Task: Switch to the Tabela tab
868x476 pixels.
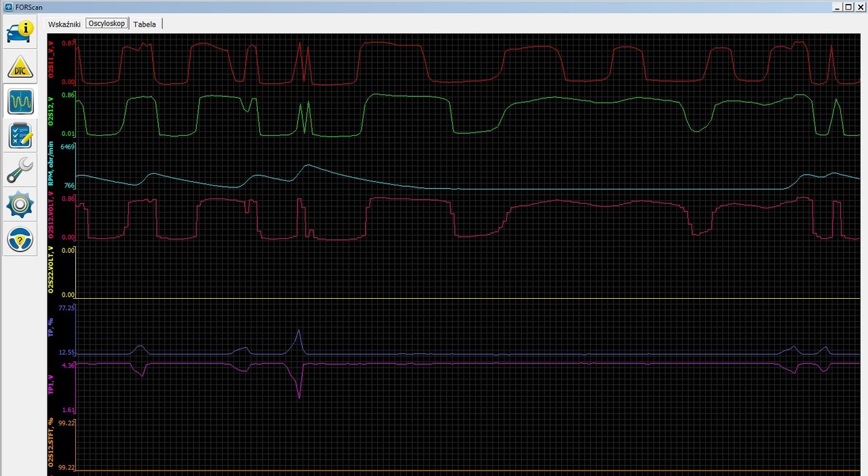Action: click(145, 24)
